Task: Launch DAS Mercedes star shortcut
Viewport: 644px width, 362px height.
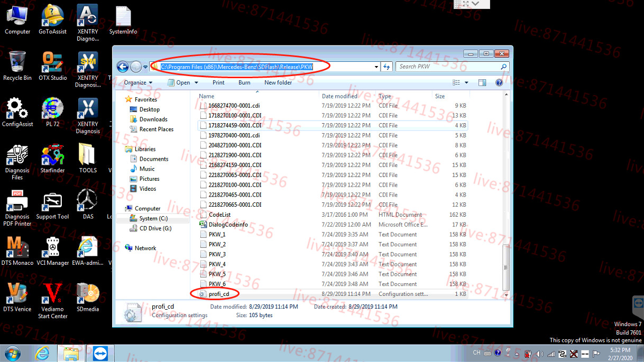Action: (x=88, y=205)
